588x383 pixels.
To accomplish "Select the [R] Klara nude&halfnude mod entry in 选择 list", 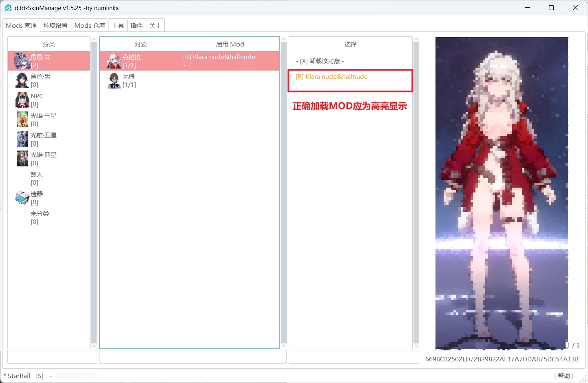I will (x=351, y=80).
